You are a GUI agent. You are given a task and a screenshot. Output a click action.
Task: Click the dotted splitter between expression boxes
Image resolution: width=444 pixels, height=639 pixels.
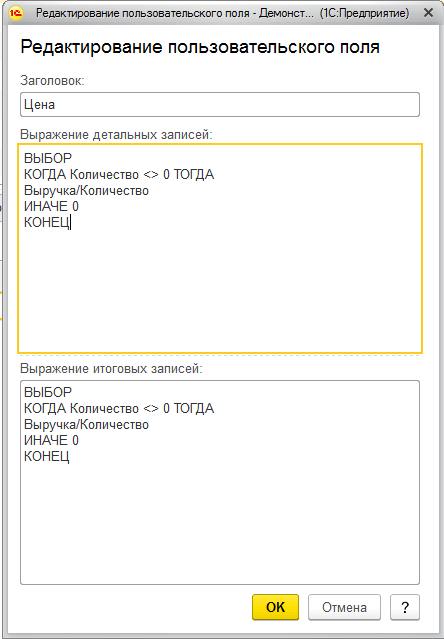220,356
